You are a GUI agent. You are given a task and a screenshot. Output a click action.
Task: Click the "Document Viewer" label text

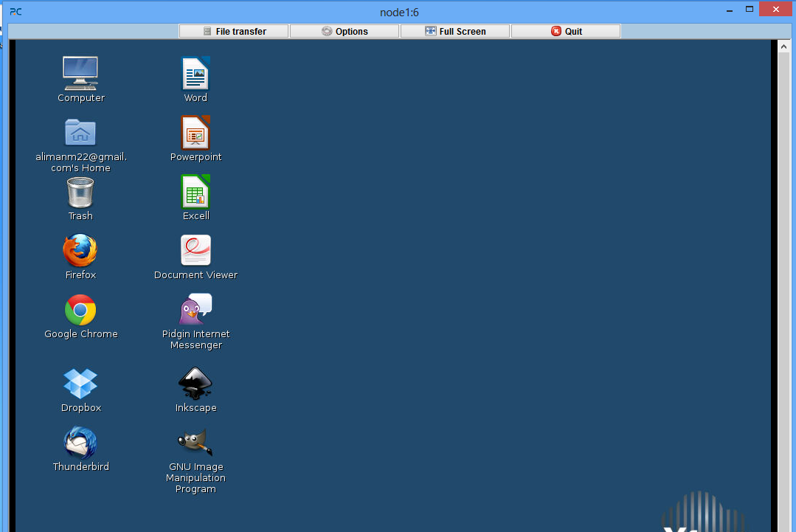point(195,275)
